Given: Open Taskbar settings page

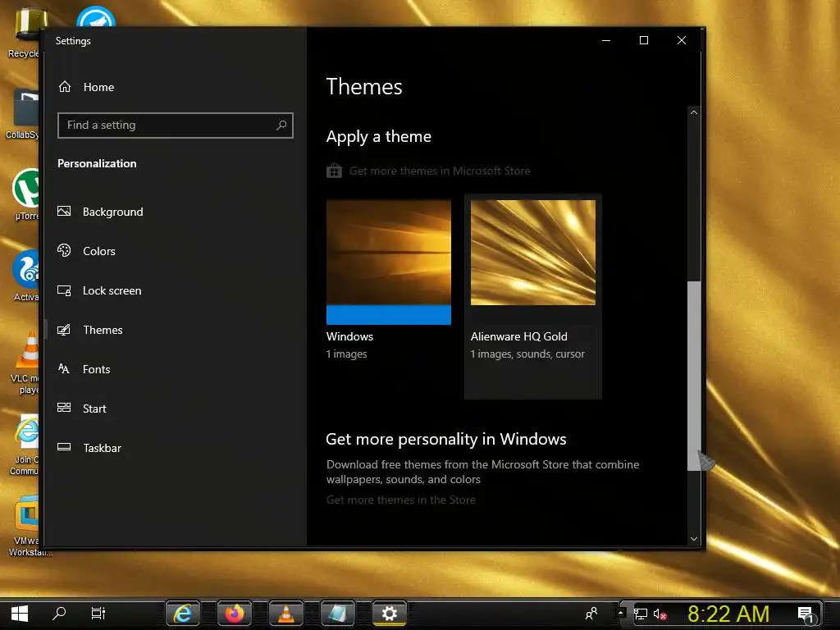Looking at the screenshot, I should point(89,448).
